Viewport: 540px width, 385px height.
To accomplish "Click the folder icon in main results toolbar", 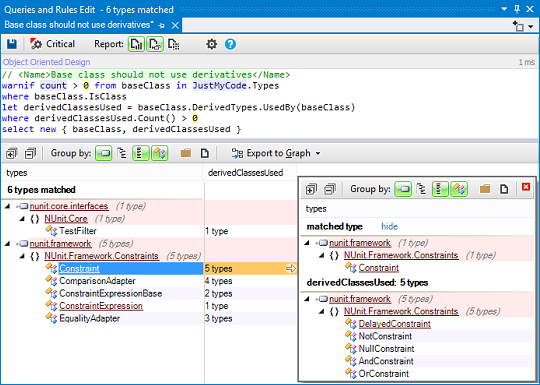I will coord(186,153).
